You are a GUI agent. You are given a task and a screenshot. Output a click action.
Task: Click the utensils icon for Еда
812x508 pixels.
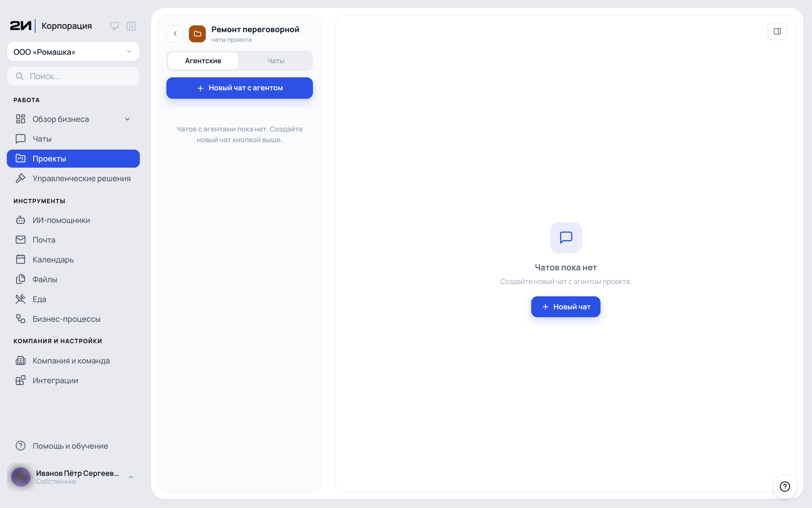coord(21,299)
